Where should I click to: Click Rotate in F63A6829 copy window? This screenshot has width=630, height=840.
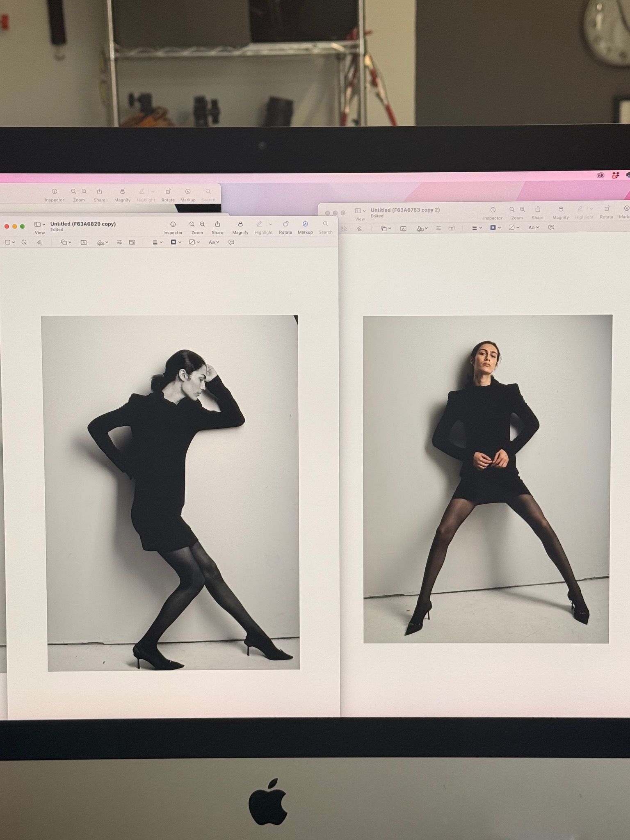point(285,224)
